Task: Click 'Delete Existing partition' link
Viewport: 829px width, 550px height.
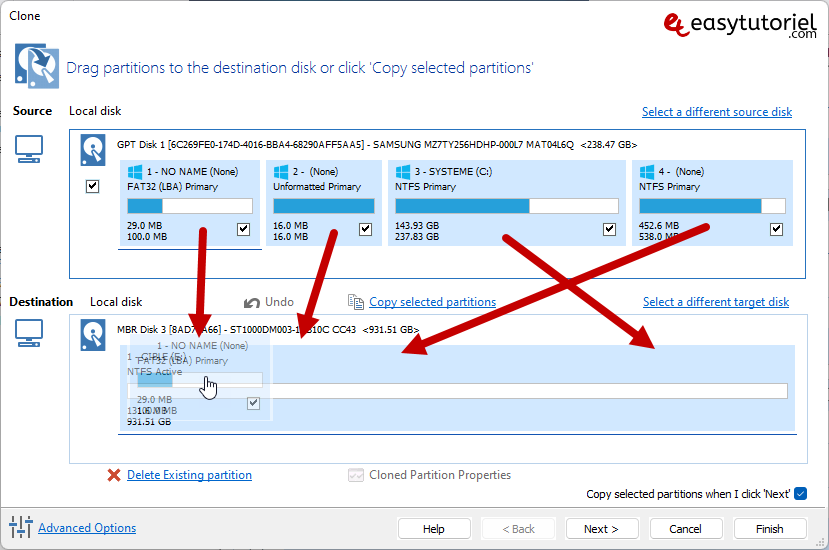Action: (189, 474)
